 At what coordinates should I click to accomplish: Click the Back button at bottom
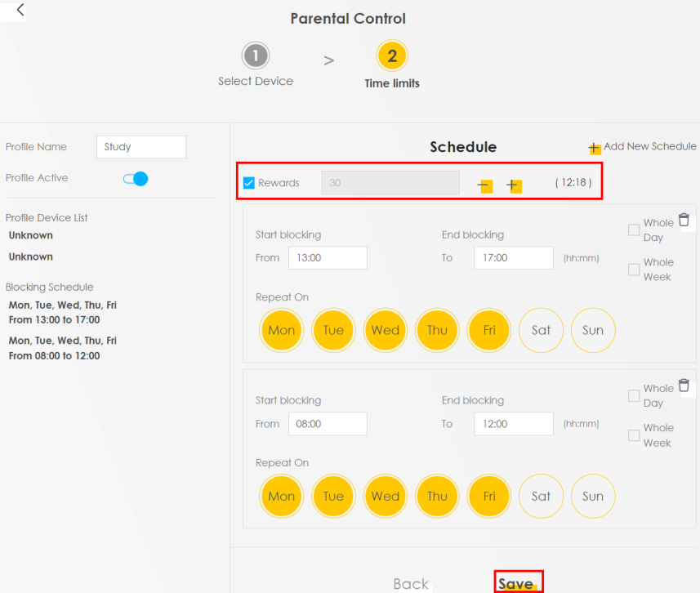410,584
